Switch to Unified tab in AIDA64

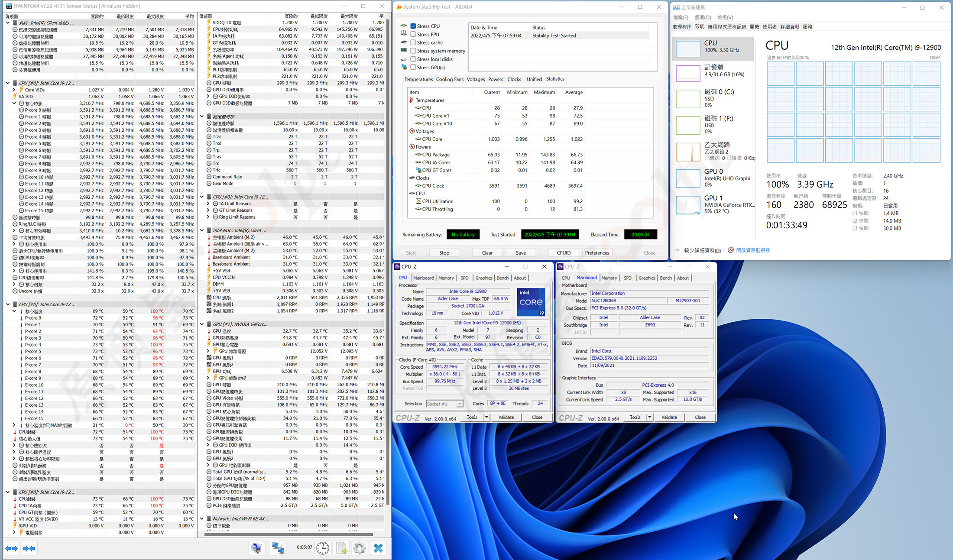534,79
